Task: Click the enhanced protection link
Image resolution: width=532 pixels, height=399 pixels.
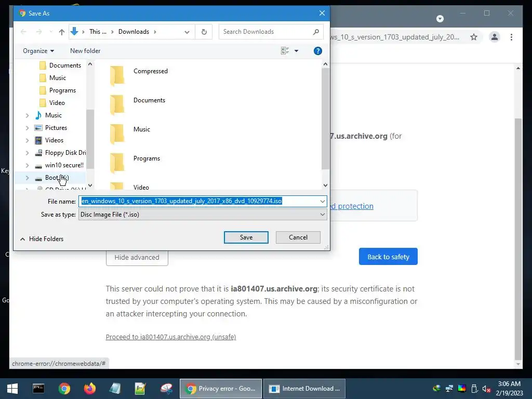Action: tap(352, 206)
